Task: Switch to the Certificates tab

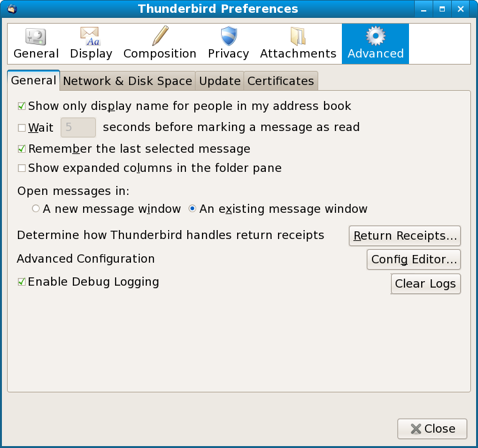Action: point(281,81)
